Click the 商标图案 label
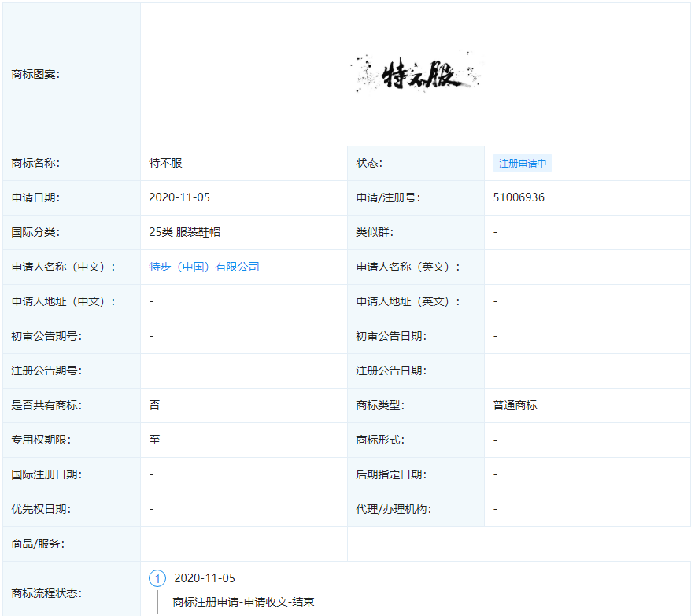This screenshot has height=616, width=691. click(35, 74)
